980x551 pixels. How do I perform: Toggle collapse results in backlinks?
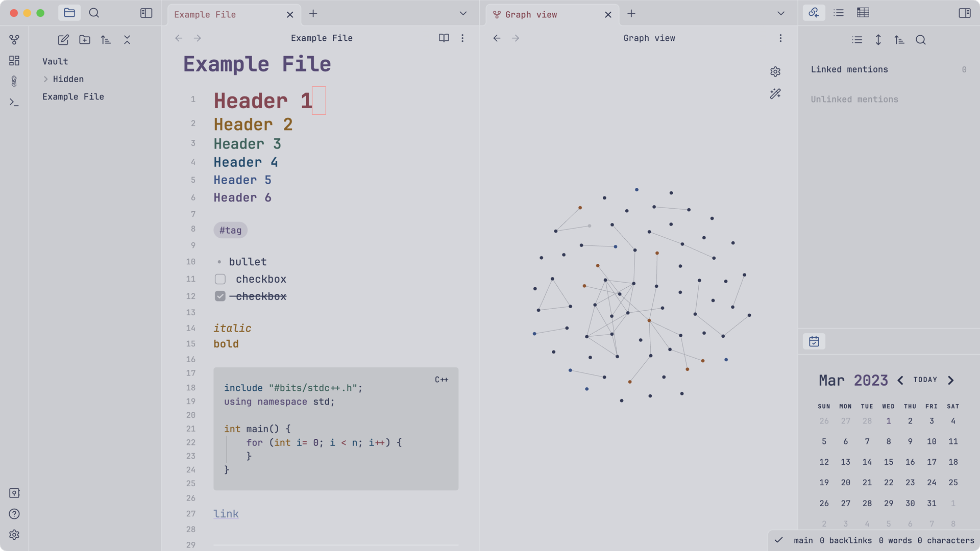(857, 40)
